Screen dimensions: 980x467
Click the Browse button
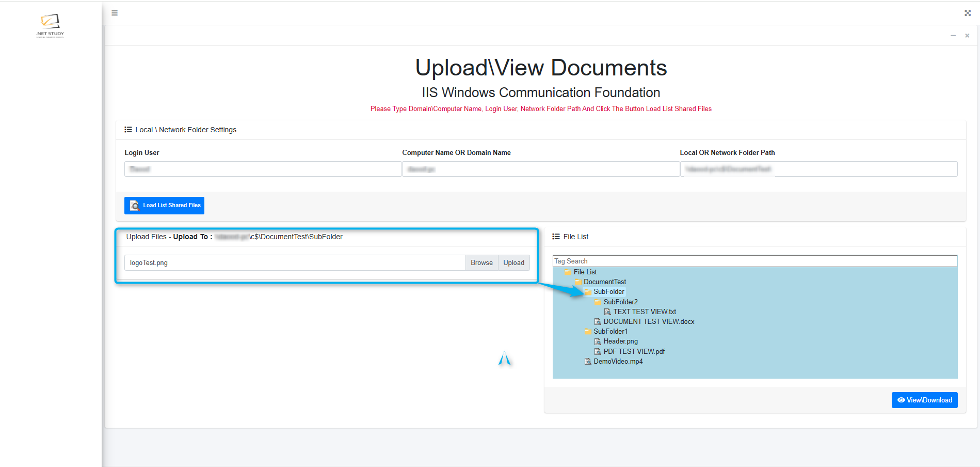click(481, 263)
